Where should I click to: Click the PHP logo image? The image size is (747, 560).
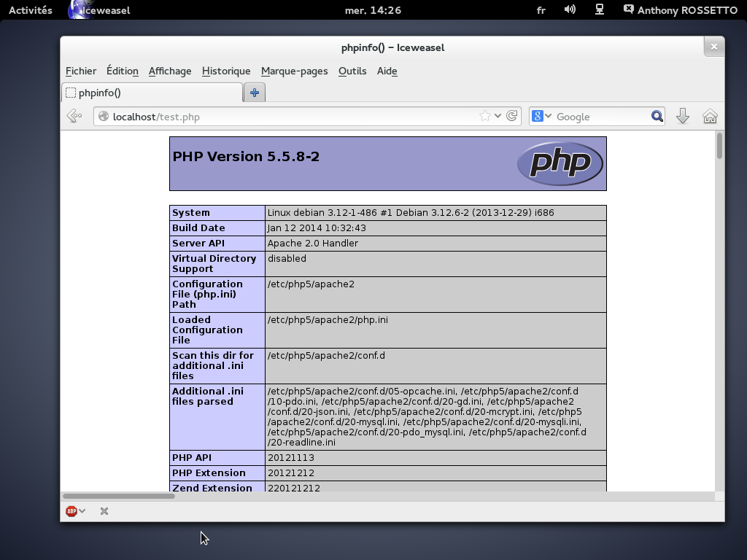[560, 163]
